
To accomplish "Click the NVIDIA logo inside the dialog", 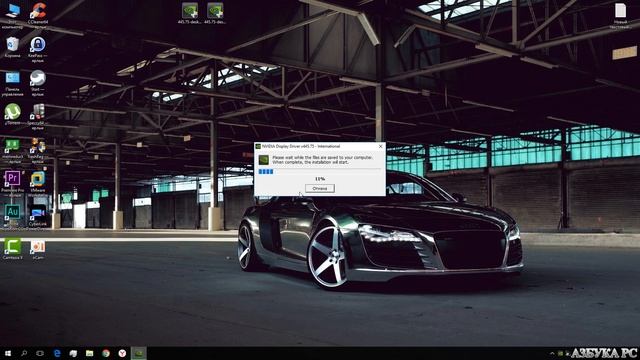I will 264,160.
